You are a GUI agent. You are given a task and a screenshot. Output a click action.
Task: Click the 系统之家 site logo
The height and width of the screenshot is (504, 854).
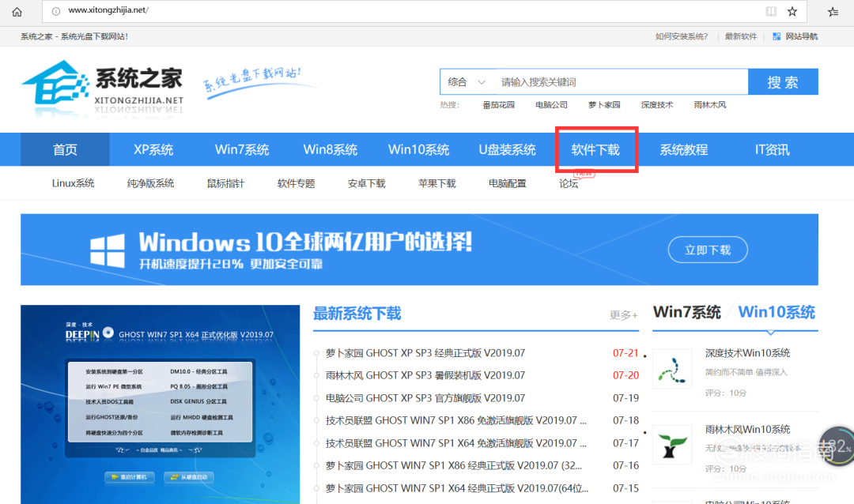click(102, 87)
